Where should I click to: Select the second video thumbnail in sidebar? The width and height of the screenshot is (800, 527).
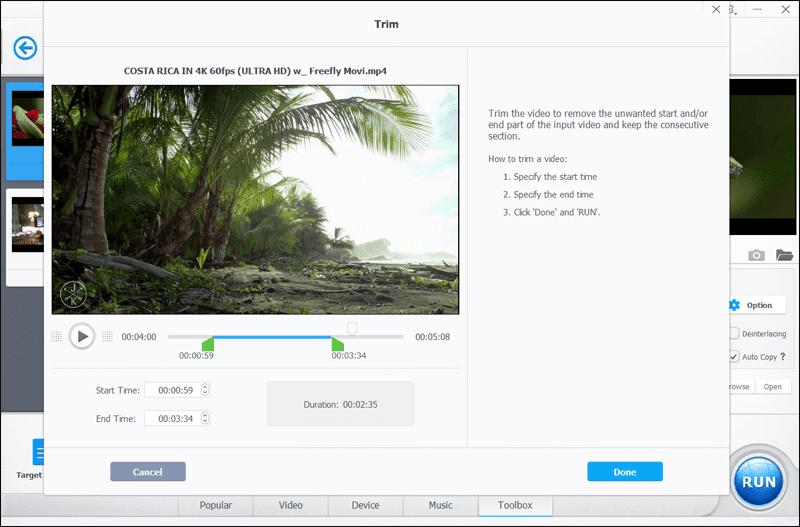pyautogui.click(x=28, y=224)
